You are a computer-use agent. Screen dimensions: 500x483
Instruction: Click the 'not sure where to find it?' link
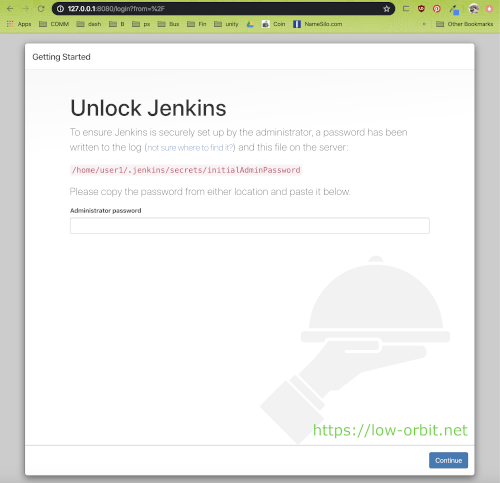tap(190, 148)
